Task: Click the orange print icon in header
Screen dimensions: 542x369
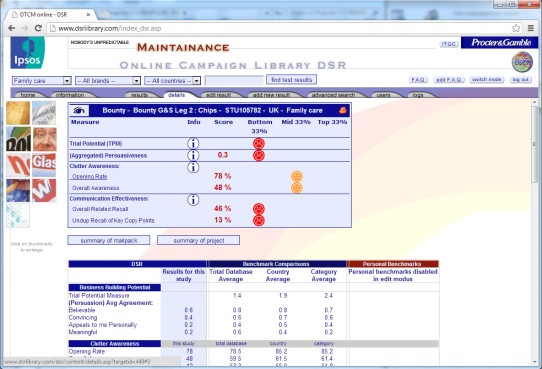Action: pos(343,110)
